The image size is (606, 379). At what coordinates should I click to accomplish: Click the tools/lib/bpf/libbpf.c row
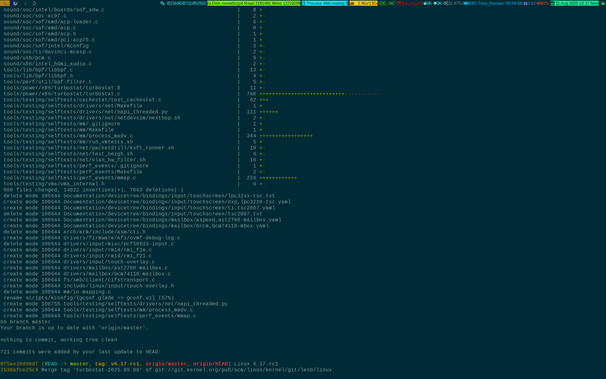pyautogui.click(x=133, y=70)
